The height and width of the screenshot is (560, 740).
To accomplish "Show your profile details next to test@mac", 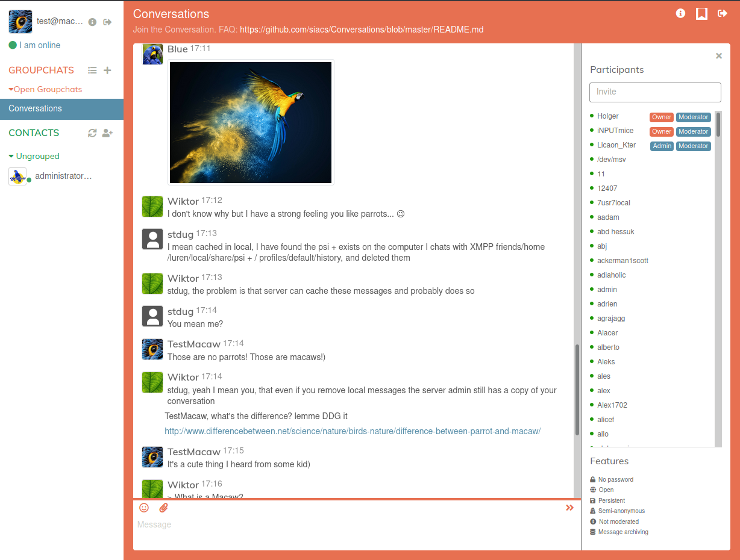I will [92, 21].
